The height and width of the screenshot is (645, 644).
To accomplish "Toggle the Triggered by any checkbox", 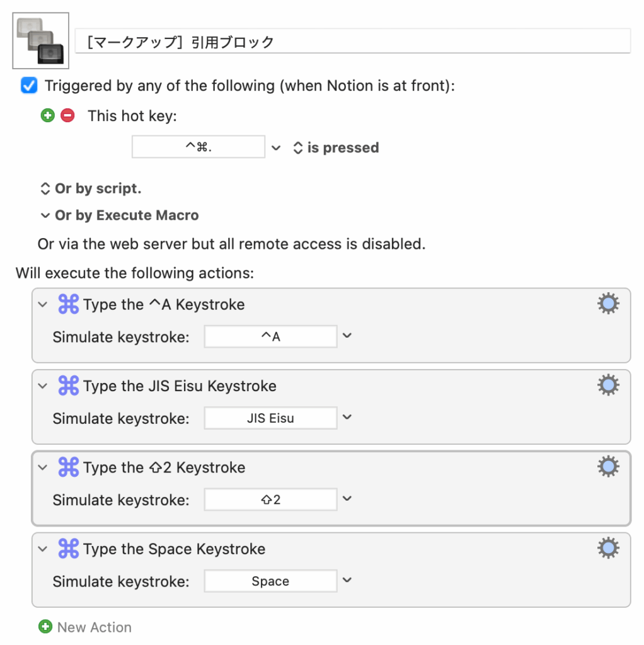I will point(29,86).
